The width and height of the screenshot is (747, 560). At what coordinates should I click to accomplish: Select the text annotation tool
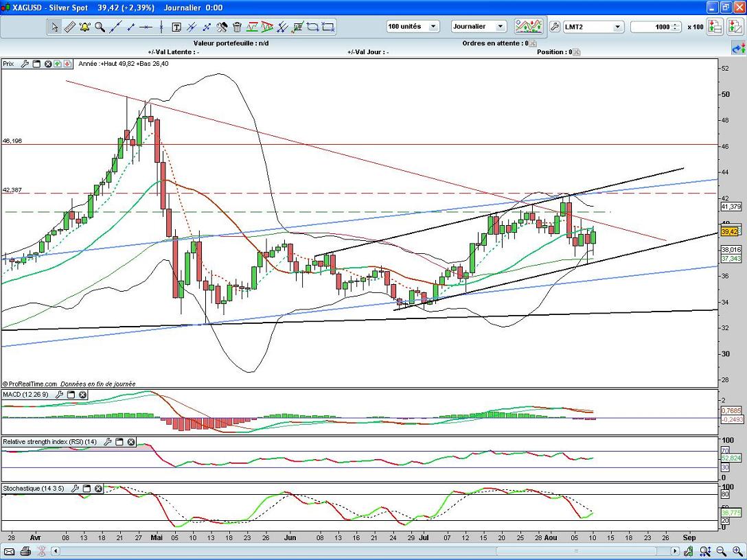176,27
